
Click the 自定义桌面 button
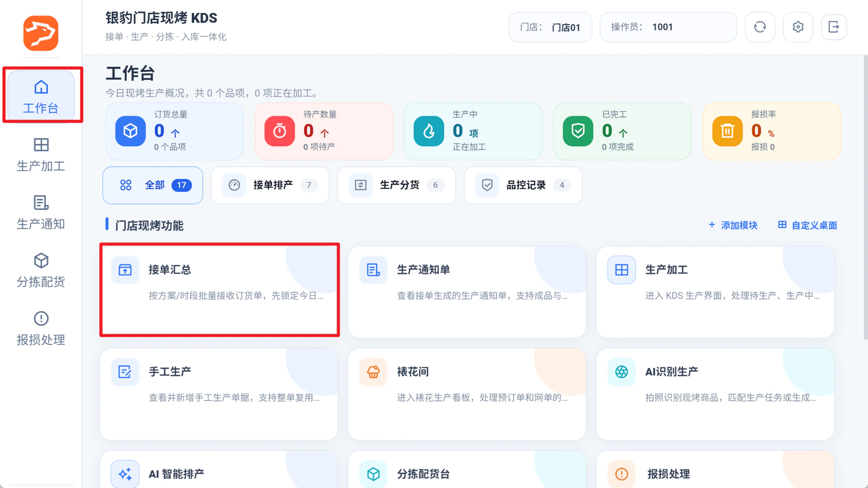click(x=807, y=225)
